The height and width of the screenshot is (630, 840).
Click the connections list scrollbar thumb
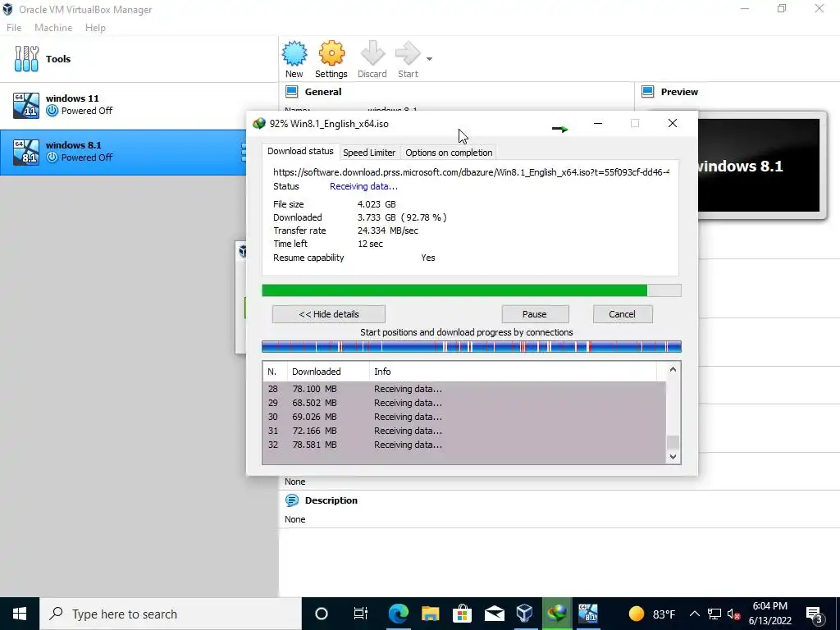click(x=673, y=442)
